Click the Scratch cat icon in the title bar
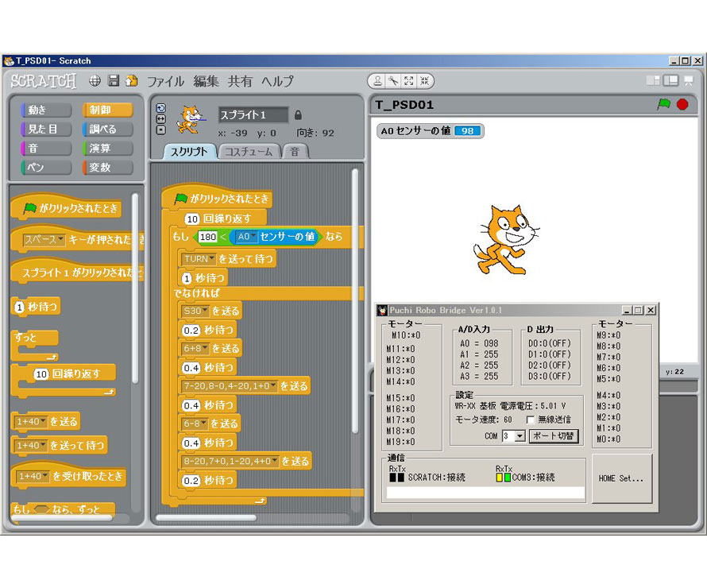Viewport: 707px width, 588px height. coord(9,61)
